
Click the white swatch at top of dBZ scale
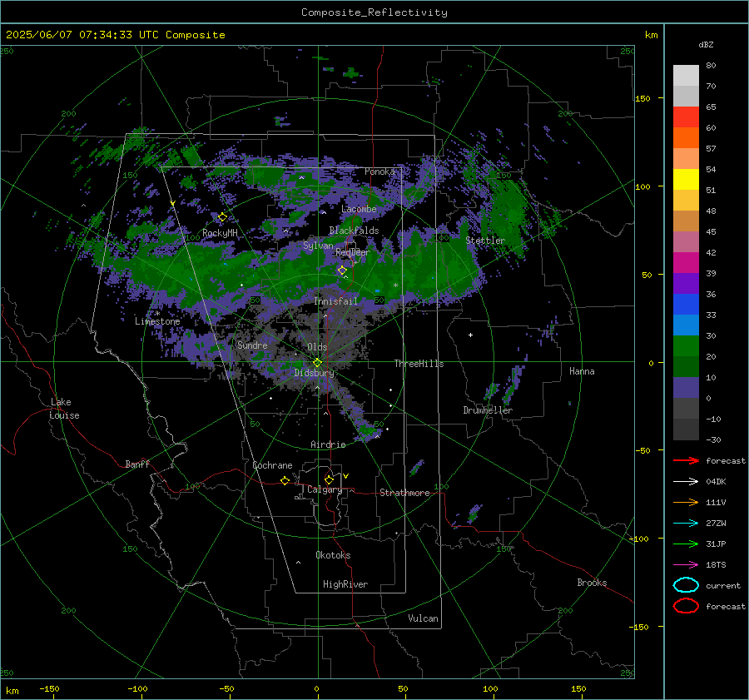[686, 76]
